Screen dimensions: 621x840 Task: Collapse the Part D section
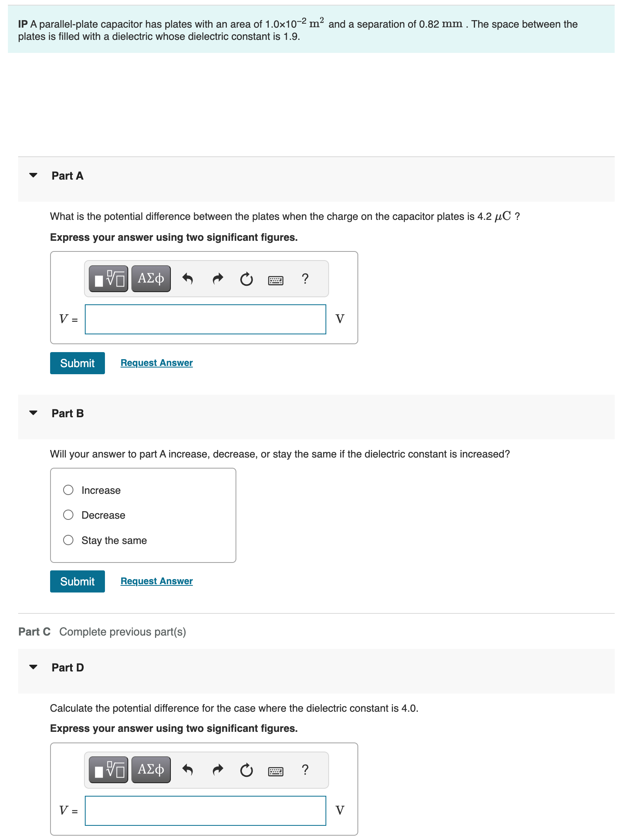point(34,667)
